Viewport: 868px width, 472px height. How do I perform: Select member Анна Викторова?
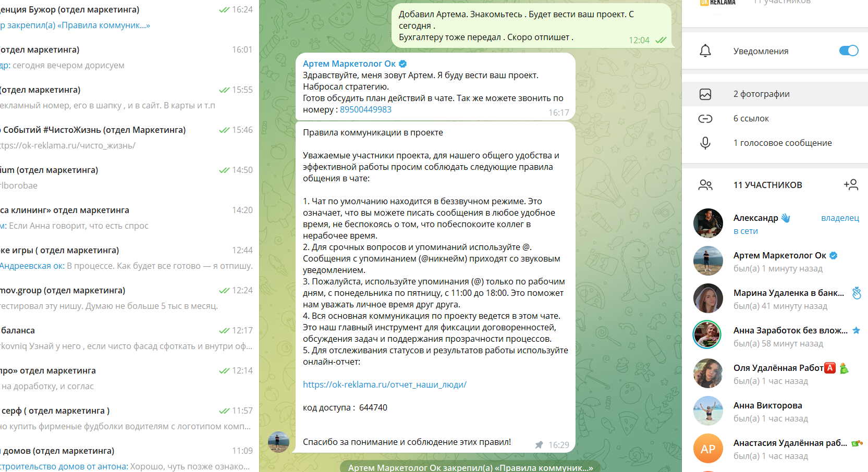point(767,405)
